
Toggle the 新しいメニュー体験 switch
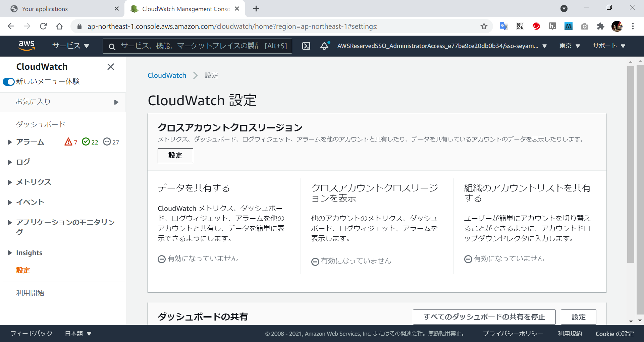(9, 82)
